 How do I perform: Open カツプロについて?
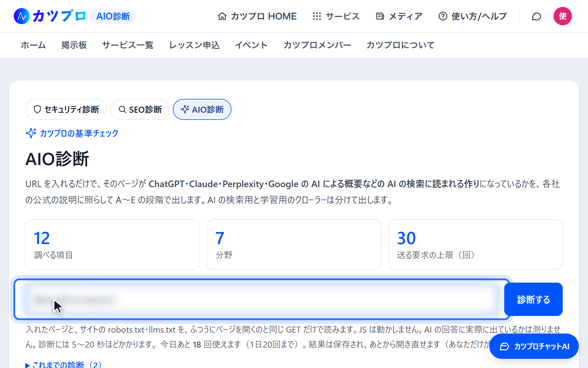[x=401, y=45]
